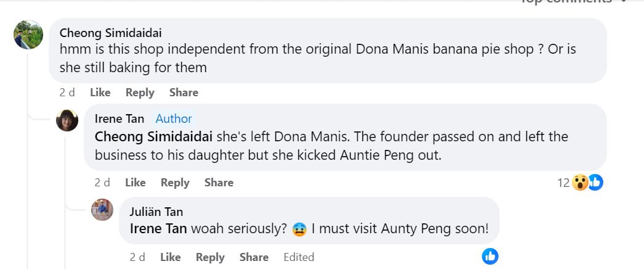
Task: Like Irene Tan's reply
Action: coord(135,183)
